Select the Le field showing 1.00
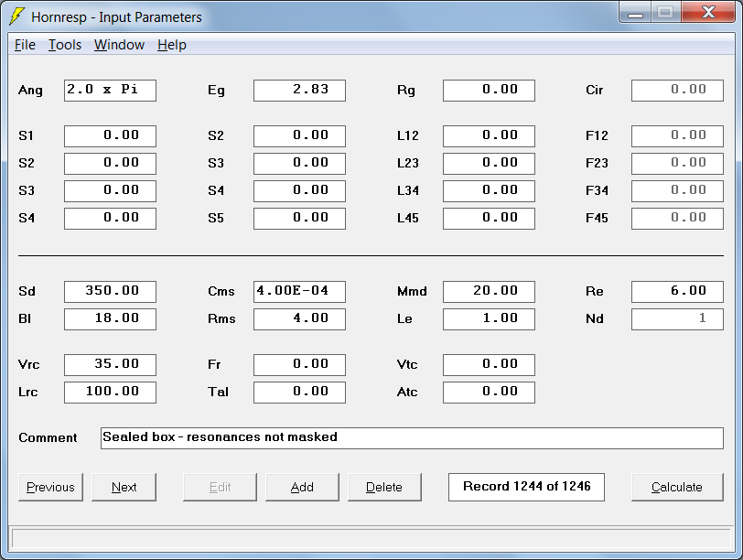The width and height of the screenshot is (743, 560). 489,318
